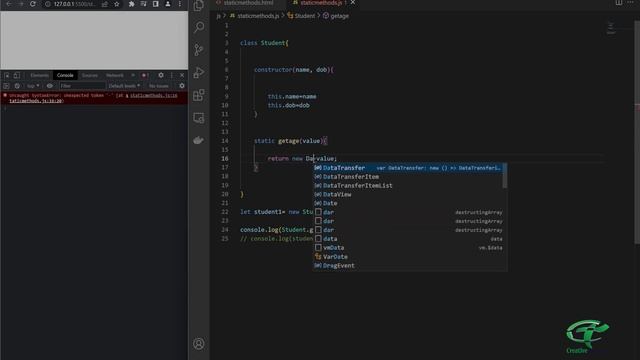Open the Run and Debug view
The image size is (640, 360).
coord(199,73)
